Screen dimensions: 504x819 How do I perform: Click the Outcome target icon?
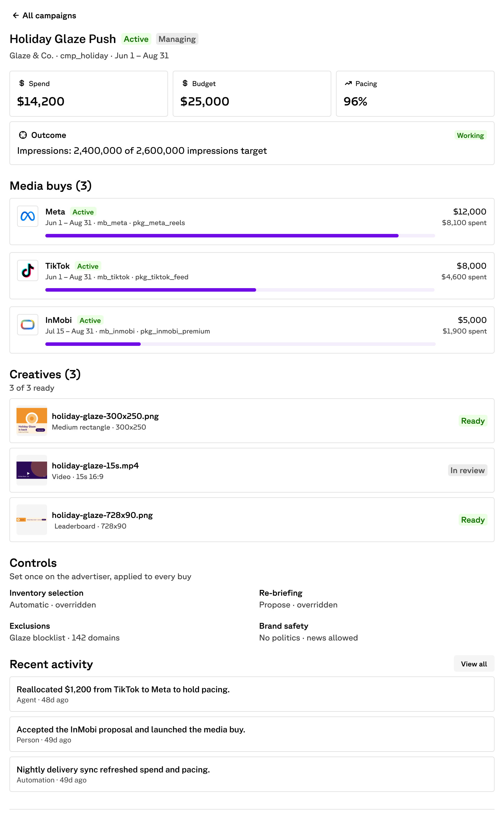[x=23, y=135]
